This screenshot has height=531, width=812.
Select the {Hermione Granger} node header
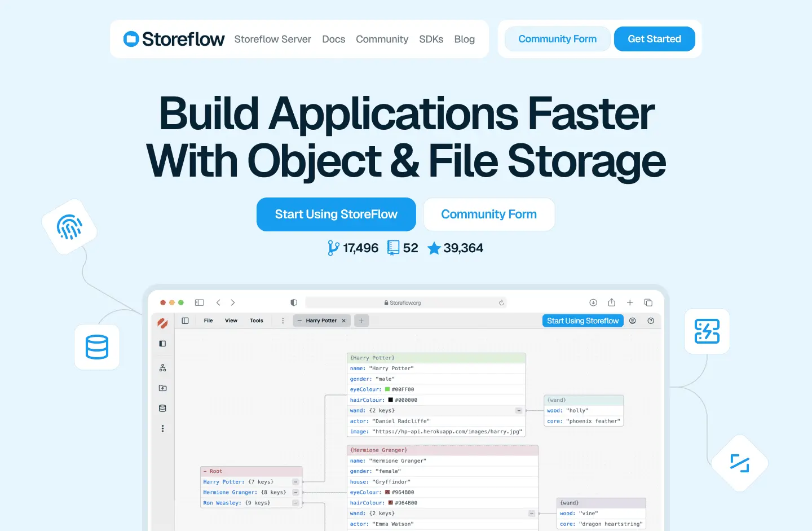click(x=443, y=450)
